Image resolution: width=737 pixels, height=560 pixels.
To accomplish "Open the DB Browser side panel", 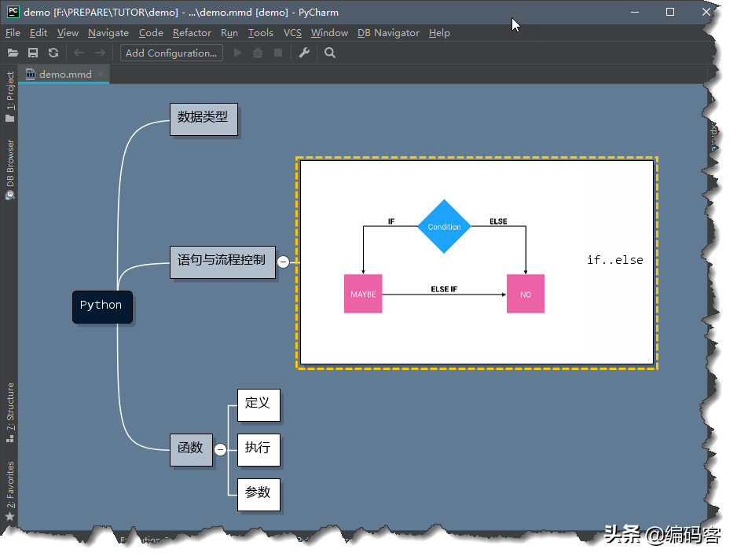I will click(x=10, y=170).
